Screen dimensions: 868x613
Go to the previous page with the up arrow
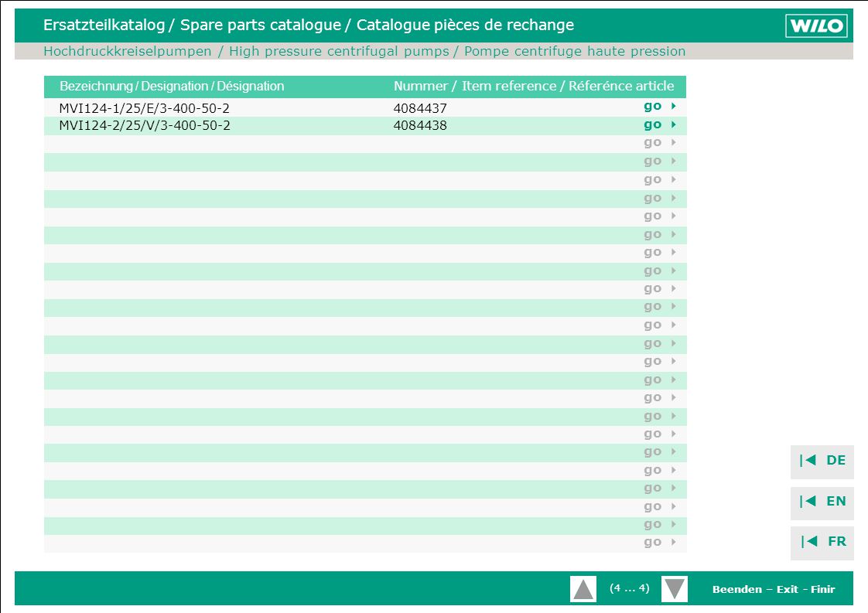(583, 589)
